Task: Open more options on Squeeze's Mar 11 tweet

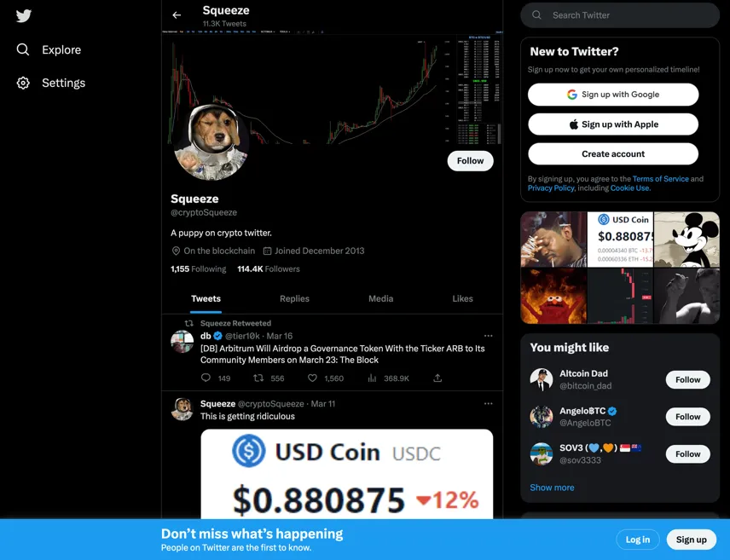Action: 488,403
